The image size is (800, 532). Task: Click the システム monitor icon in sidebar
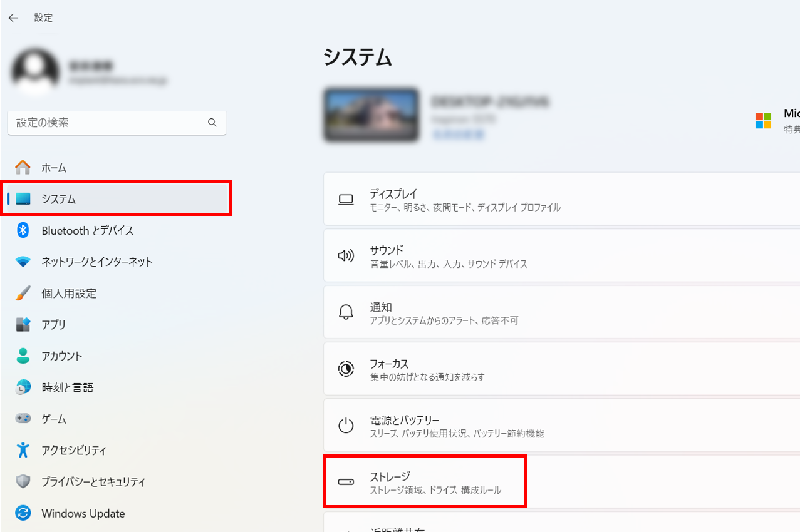23,199
